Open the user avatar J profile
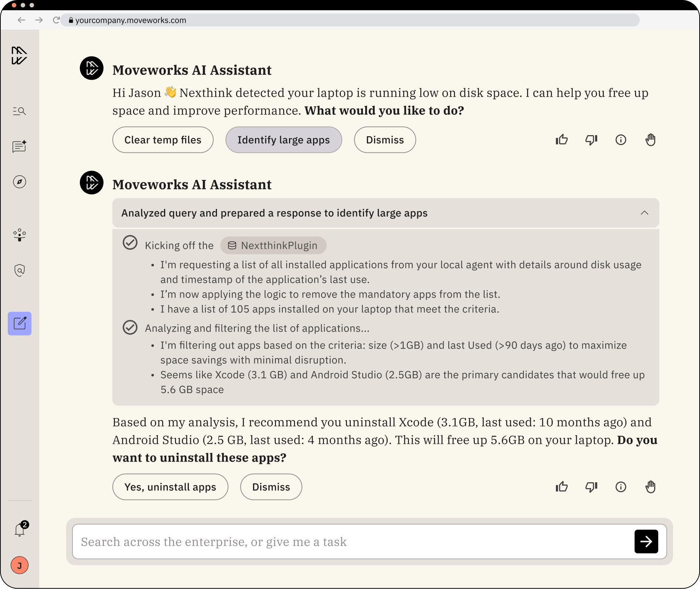Viewport: 700px width, 589px height. pyautogui.click(x=19, y=565)
